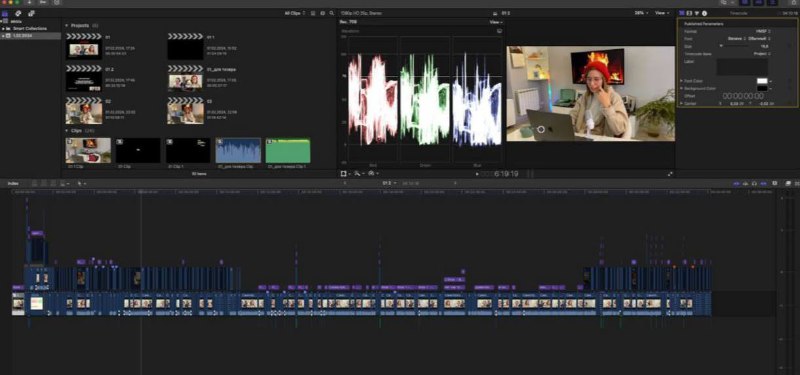Select the green clip thumbnail in browser

[288, 151]
